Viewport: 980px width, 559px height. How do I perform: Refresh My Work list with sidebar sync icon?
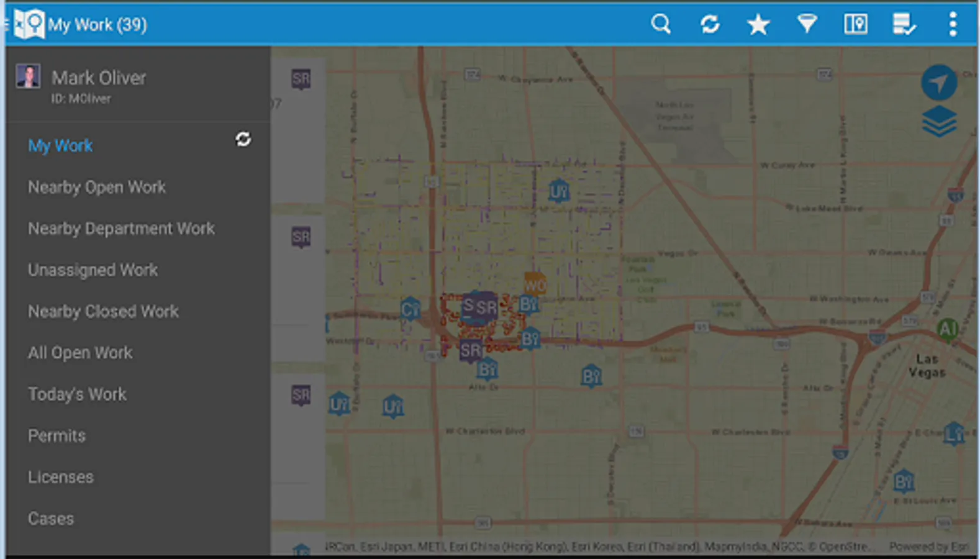[x=243, y=139]
